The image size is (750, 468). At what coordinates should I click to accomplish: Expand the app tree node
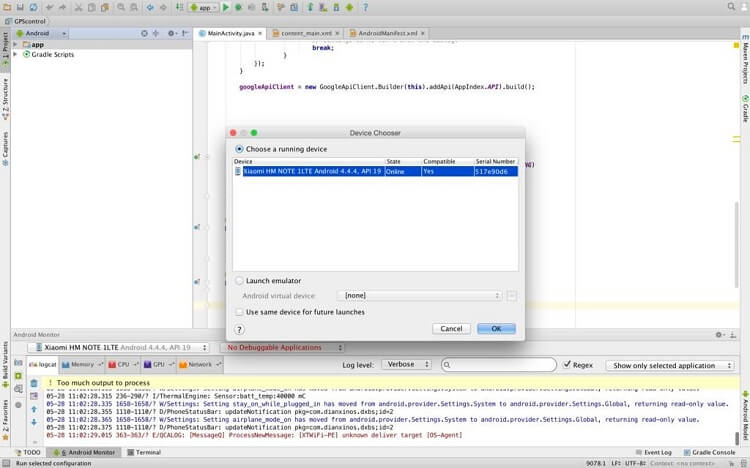pyautogui.click(x=15, y=45)
